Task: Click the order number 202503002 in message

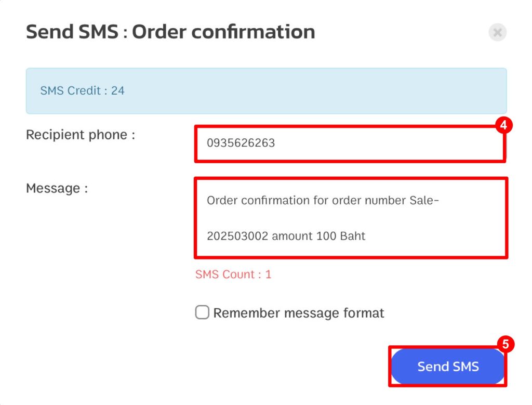Action: 237,236
